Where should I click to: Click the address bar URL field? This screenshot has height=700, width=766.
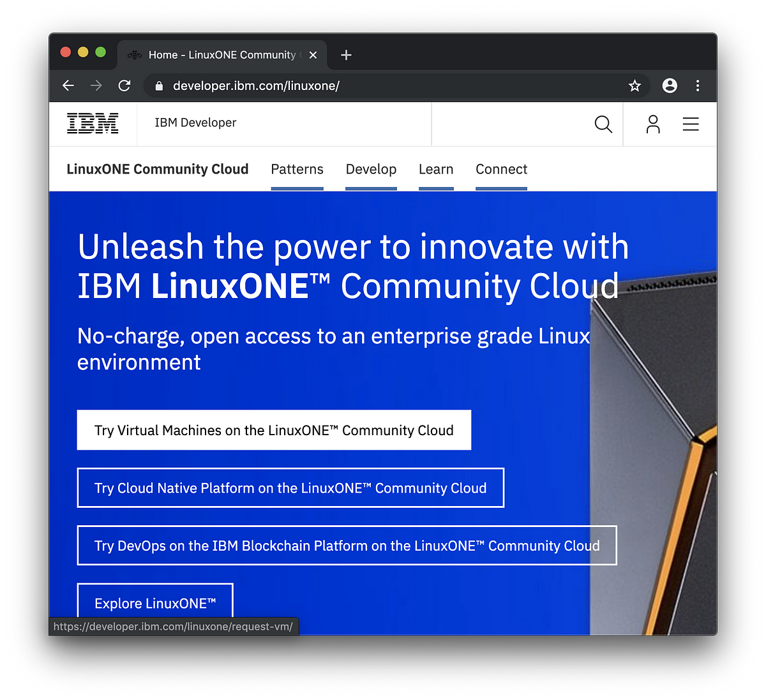click(396, 86)
